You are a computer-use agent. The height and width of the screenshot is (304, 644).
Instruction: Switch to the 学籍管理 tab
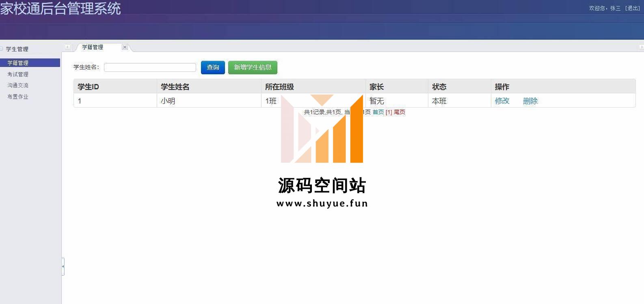93,47
